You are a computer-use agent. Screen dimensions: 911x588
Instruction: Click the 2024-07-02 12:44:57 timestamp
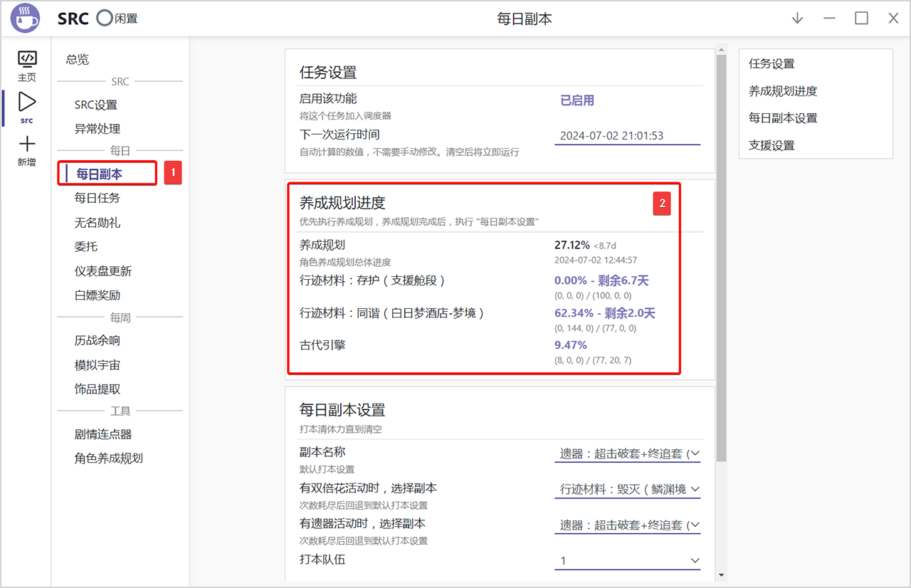click(596, 260)
